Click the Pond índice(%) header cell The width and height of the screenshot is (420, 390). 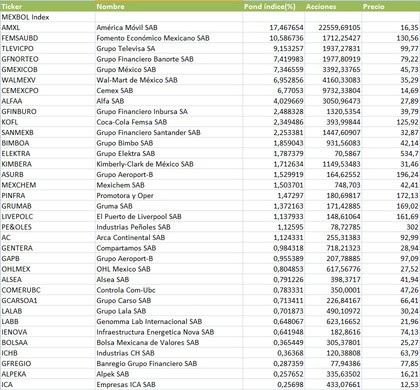[273, 6]
